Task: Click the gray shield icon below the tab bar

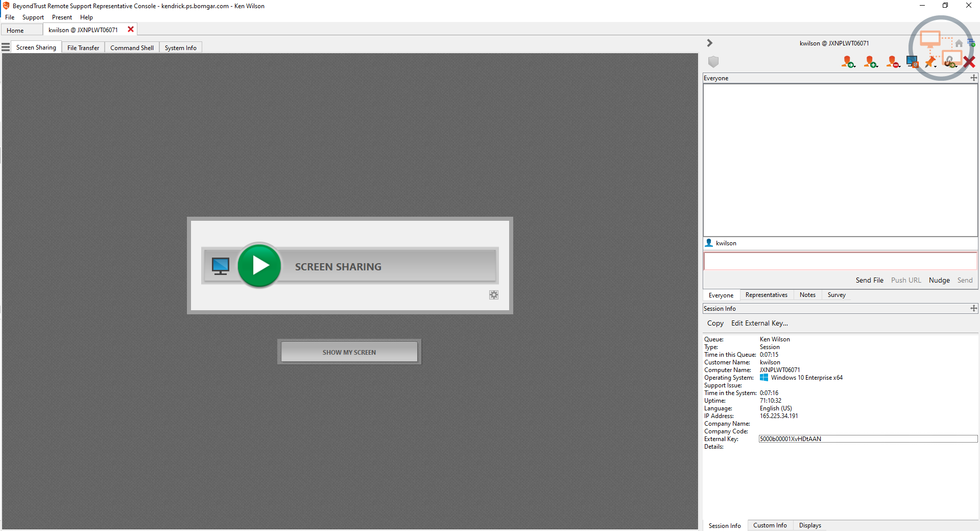Action: [713, 61]
